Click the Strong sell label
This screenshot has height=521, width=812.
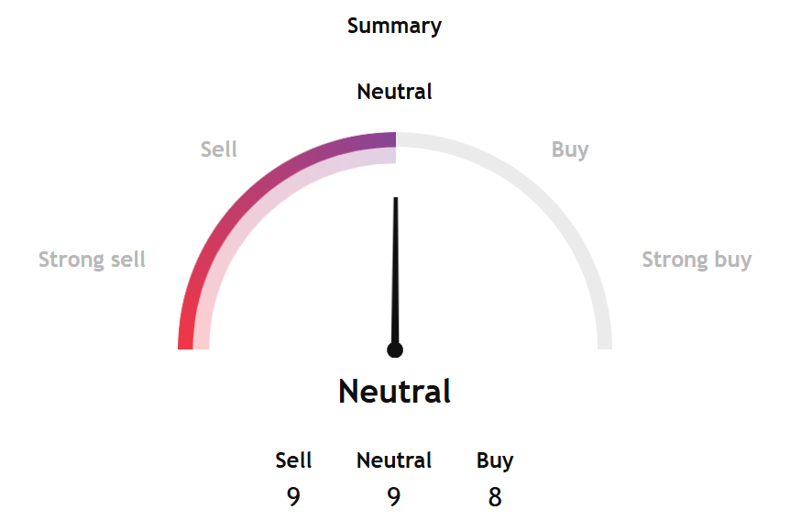click(92, 260)
